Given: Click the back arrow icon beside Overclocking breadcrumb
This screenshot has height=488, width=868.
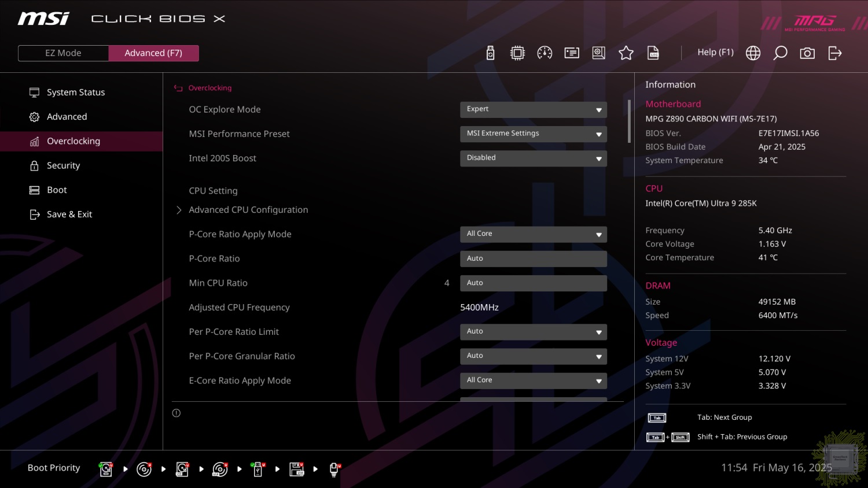Looking at the screenshot, I should coord(178,88).
